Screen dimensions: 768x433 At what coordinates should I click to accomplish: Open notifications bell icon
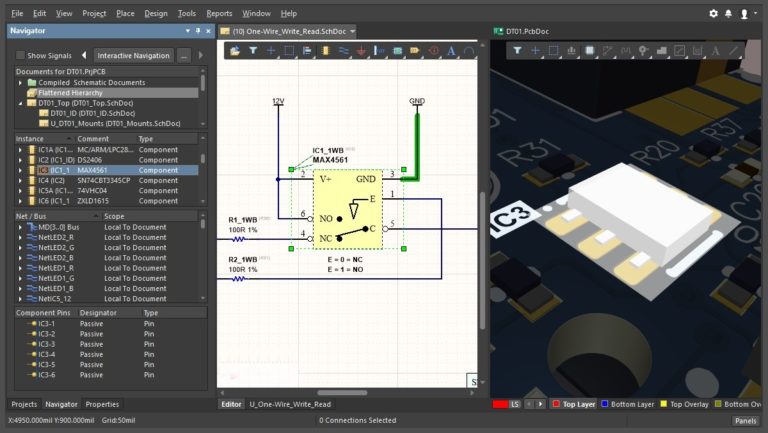click(728, 13)
